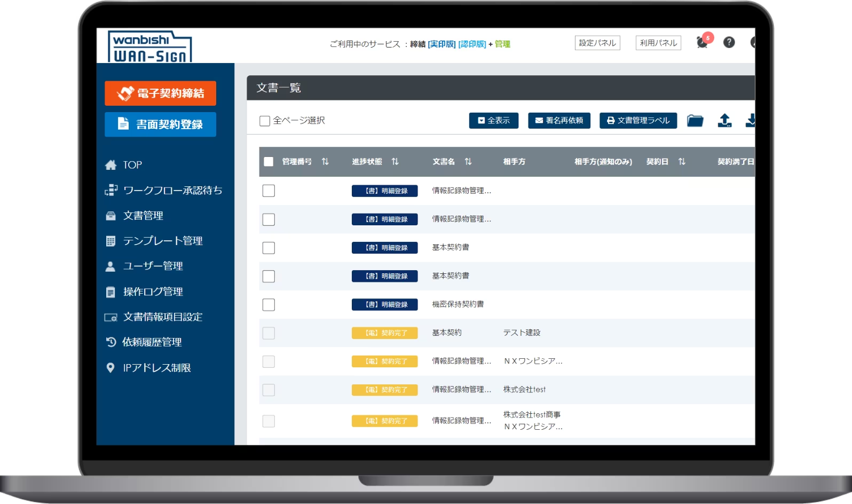The height and width of the screenshot is (504, 852).
Task: Sort by 契約日 arrows
Action: click(682, 161)
